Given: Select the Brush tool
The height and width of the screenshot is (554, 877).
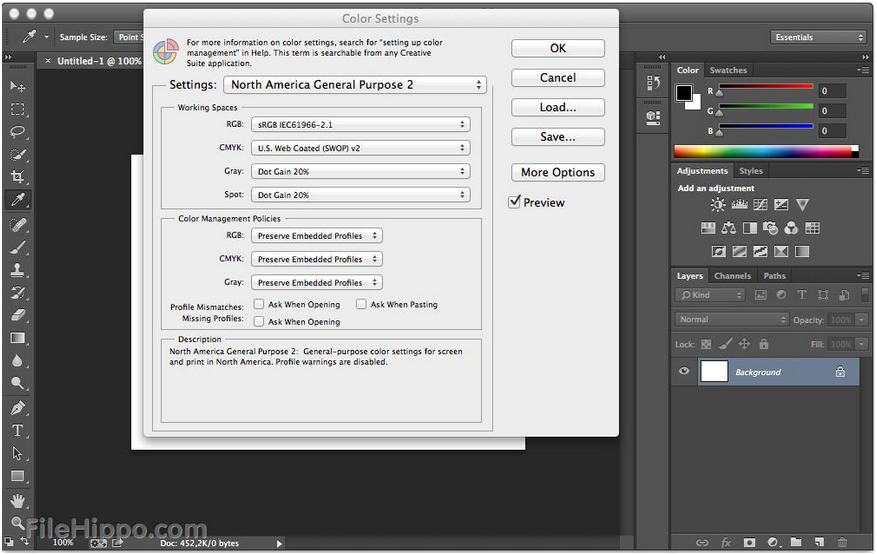Looking at the screenshot, I should tap(17, 248).
